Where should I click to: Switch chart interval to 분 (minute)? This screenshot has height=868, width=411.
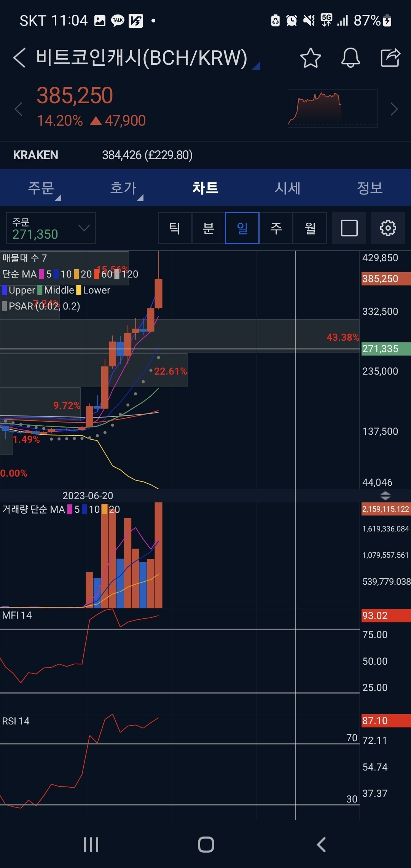point(208,228)
